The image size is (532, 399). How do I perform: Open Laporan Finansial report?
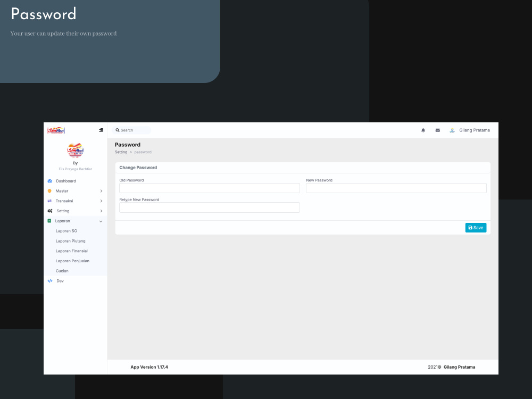(72, 251)
